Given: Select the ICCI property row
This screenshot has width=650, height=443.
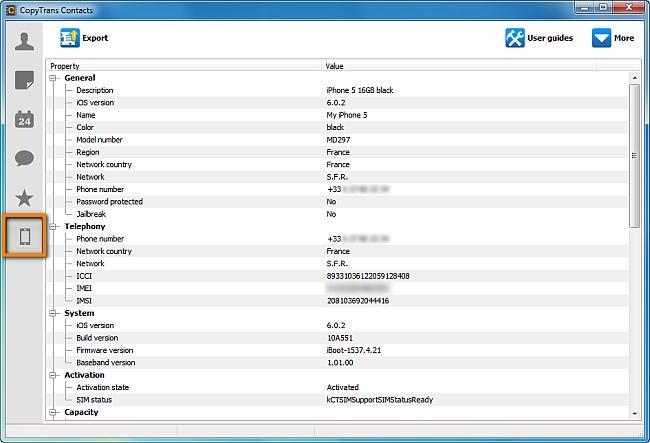Looking at the screenshot, I should [338, 276].
